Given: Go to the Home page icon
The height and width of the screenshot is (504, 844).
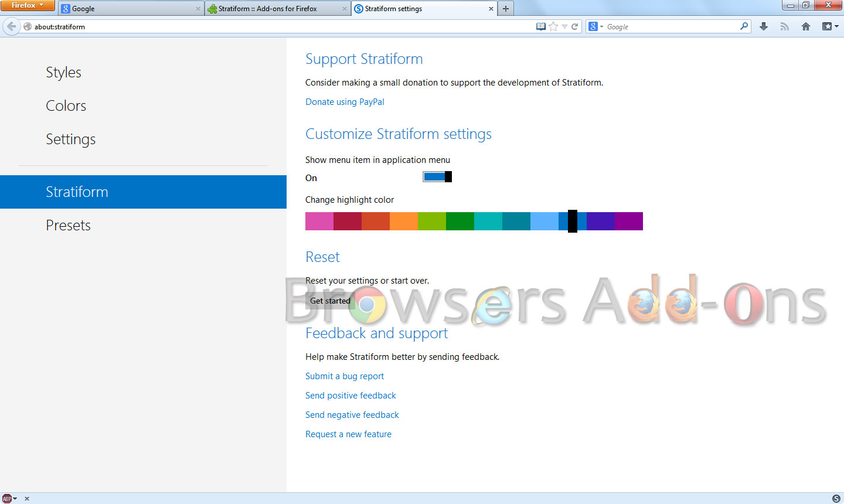Looking at the screenshot, I should click(x=806, y=26).
